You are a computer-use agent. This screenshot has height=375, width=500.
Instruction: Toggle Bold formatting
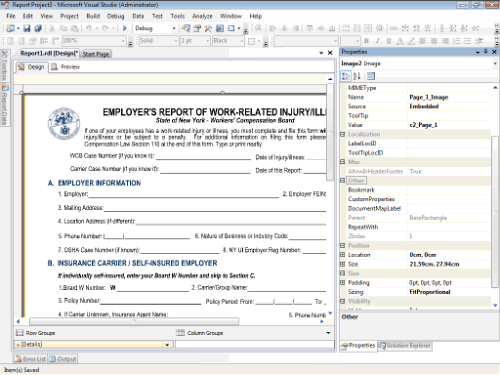(x=366, y=41)
